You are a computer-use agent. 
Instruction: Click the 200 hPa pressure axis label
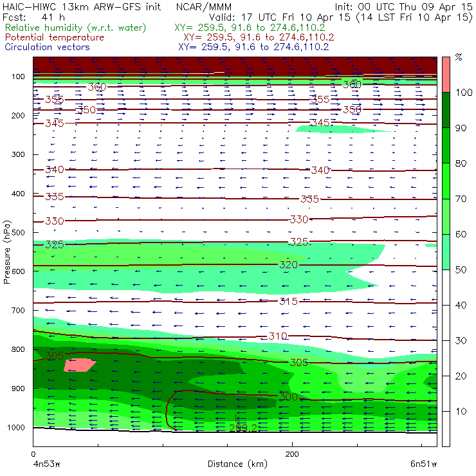18,115
